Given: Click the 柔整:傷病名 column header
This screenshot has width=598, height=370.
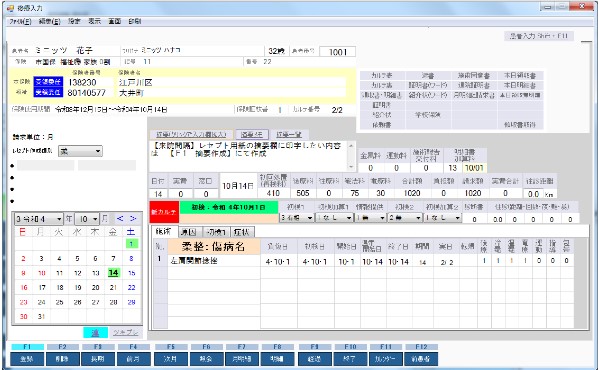Looking at the screenshot, I should 214,246.
